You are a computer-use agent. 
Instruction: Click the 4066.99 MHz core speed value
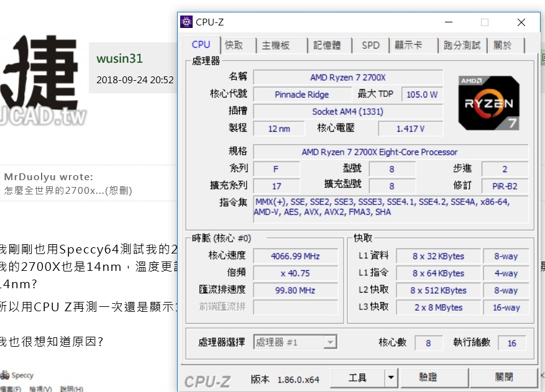[295, 256]
